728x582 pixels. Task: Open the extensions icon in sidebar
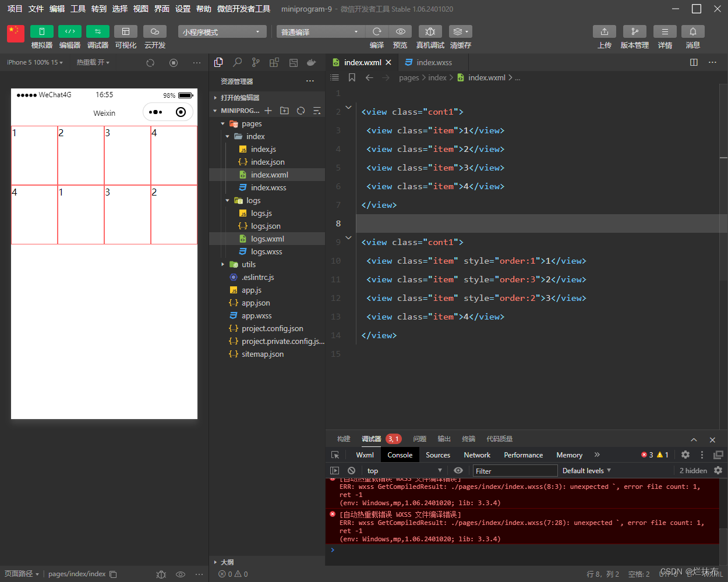coord(274,62)
